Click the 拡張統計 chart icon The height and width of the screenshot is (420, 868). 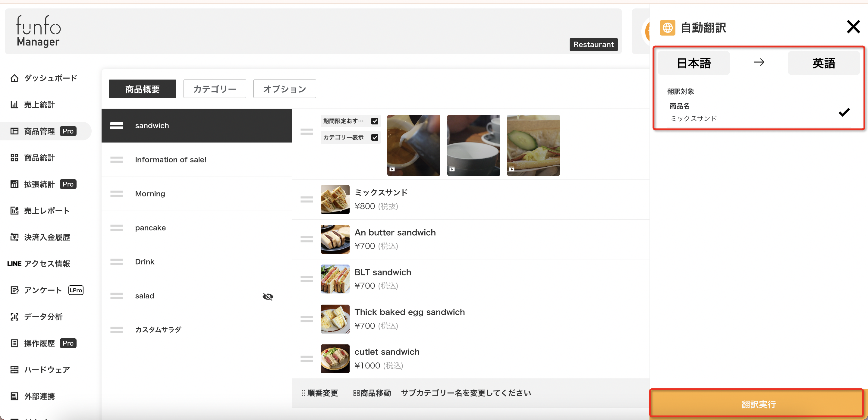(x=14, y=184)
